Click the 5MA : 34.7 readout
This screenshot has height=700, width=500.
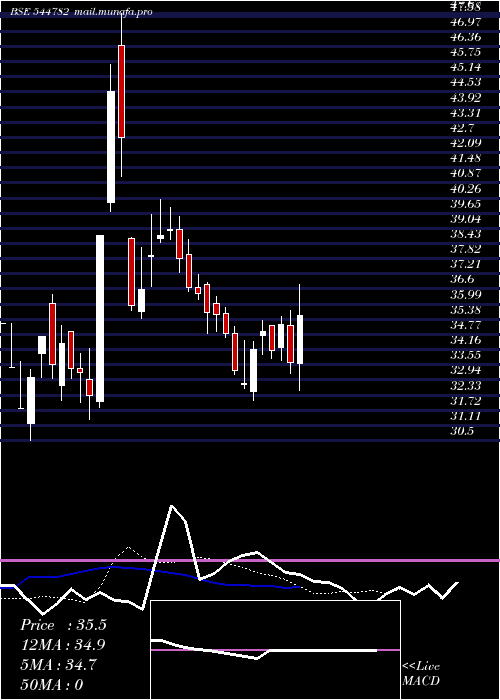pyautogui.click(x=58, y=665)
